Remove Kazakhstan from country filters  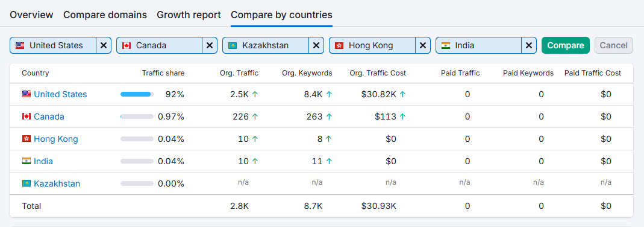pyautogui.click(x=316, y=45)
